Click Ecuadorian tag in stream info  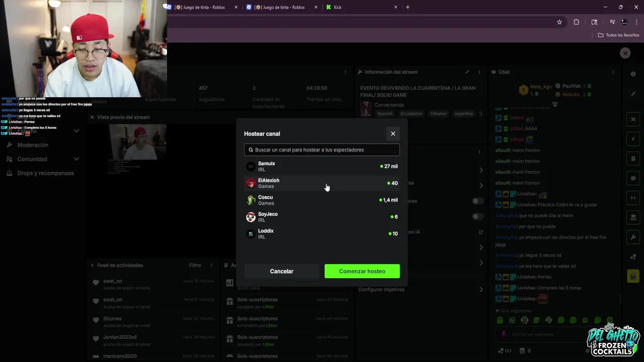(x=412, y=114)
